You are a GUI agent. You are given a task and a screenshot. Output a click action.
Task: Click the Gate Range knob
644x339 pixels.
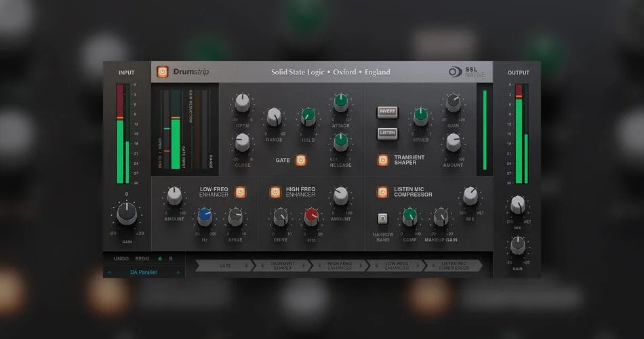tap(274, 117)
